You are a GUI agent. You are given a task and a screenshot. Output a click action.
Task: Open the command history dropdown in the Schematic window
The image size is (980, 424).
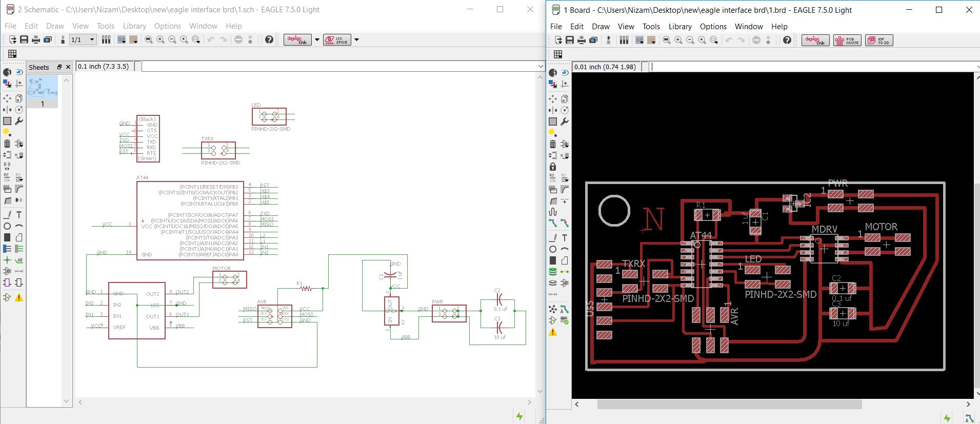[x=541, y=67]
